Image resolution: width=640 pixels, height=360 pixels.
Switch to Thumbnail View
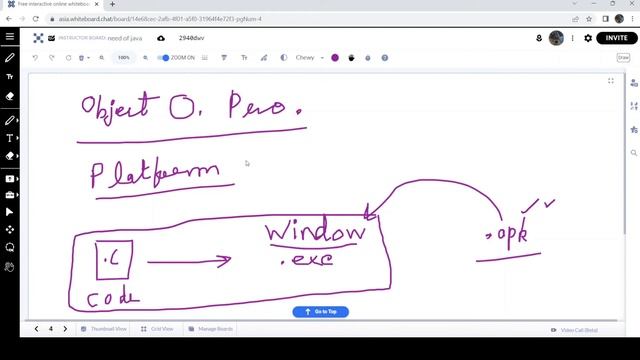[x=104, y=329]
